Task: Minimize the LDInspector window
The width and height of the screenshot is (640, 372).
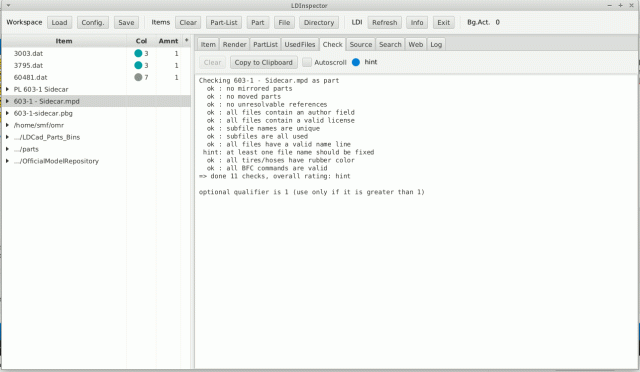Action: click(x=610, y=5)
